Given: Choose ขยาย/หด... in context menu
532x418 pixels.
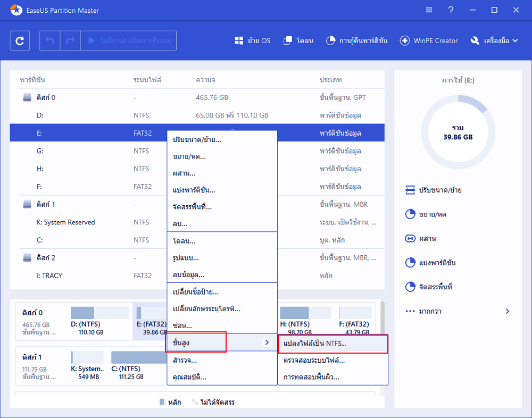Looking at the screenshot, I should 222,156.
